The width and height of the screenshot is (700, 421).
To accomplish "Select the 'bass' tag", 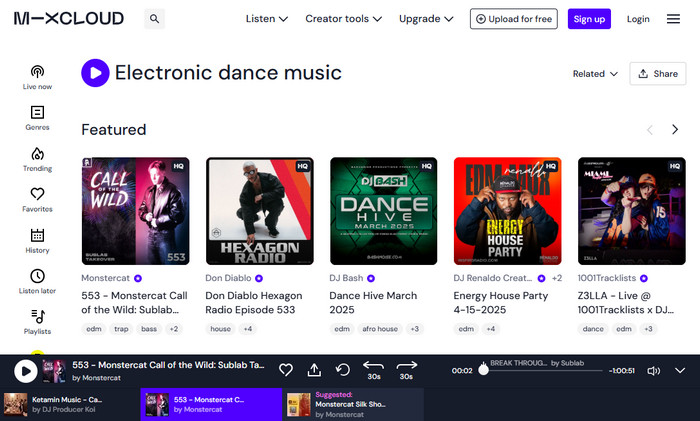I will (x=149, y=329).
